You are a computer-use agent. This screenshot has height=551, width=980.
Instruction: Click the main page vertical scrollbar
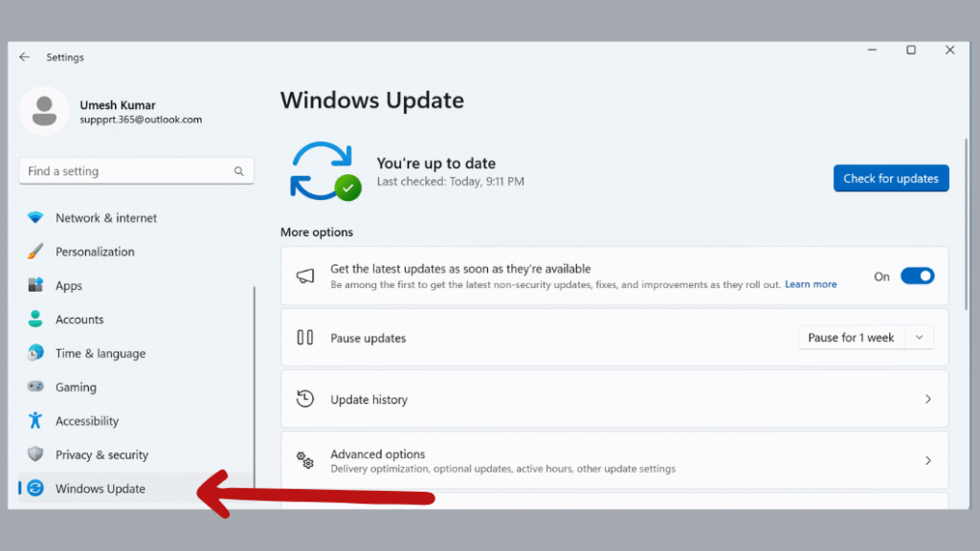(966, 225)
